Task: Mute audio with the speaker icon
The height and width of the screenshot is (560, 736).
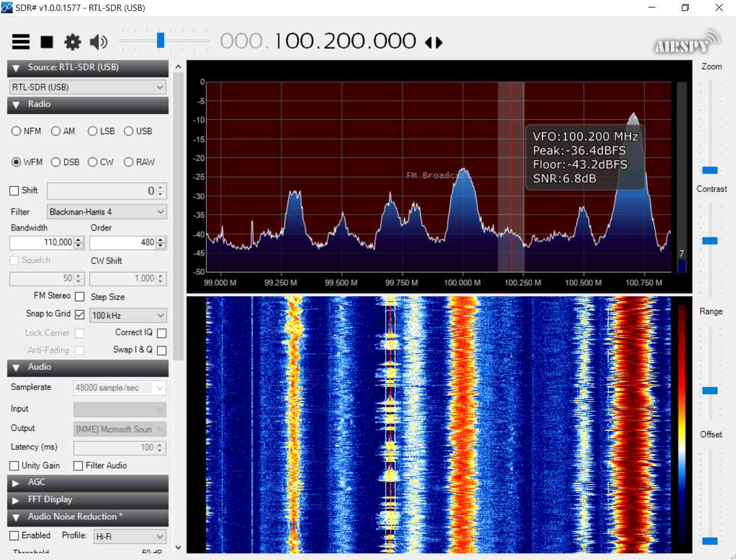Action: click(99, 41)
